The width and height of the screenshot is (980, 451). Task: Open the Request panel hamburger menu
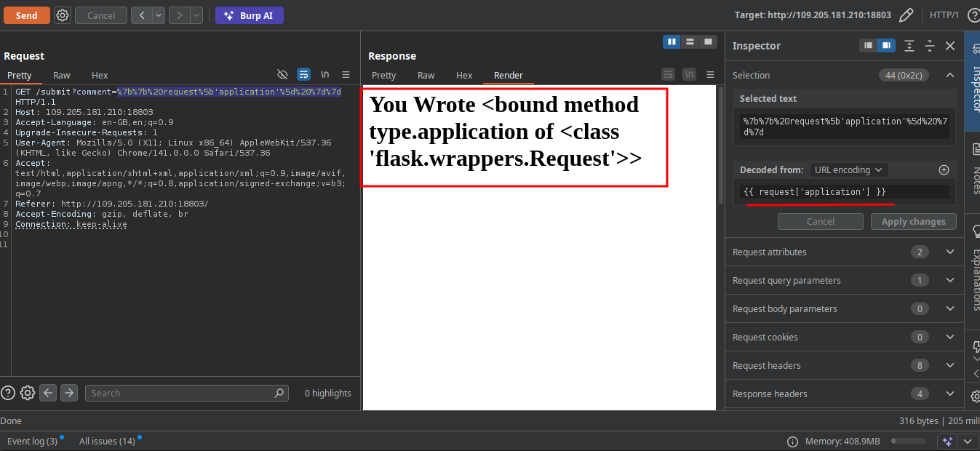pyautogui.click(x=346, y=74)
